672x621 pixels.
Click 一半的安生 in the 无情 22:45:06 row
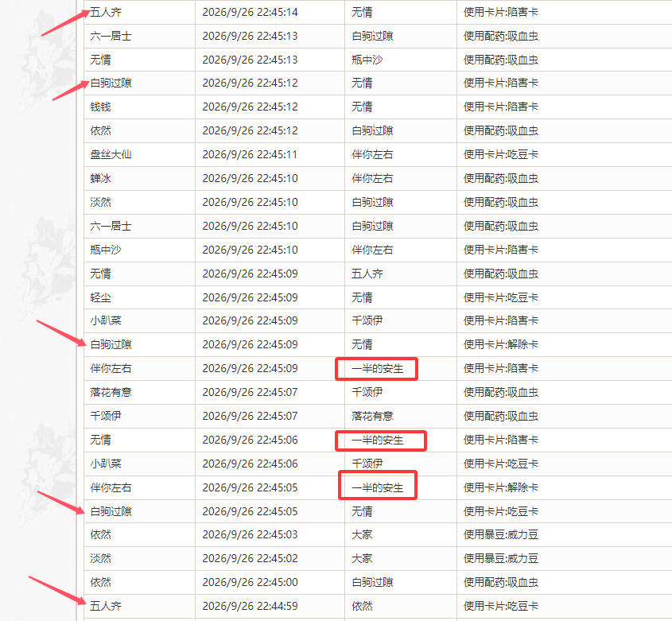[x=378, y=441]
